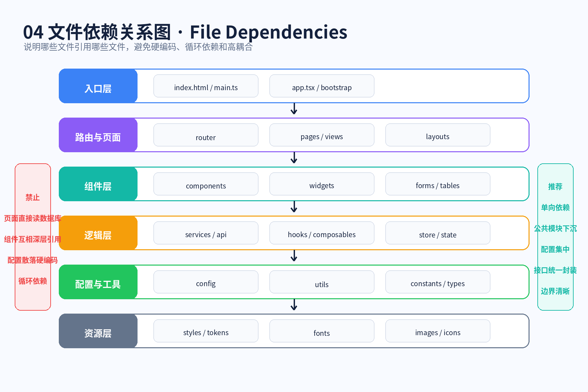This screenshot has height=392, width=588.
Task: Select the 配置集中 recommendation text
Action: point(555,249)
